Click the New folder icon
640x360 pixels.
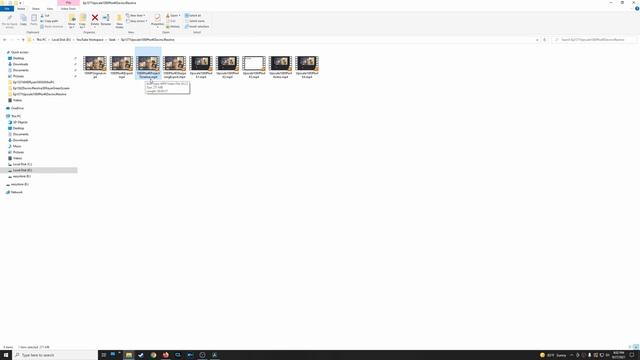(119, 18)
